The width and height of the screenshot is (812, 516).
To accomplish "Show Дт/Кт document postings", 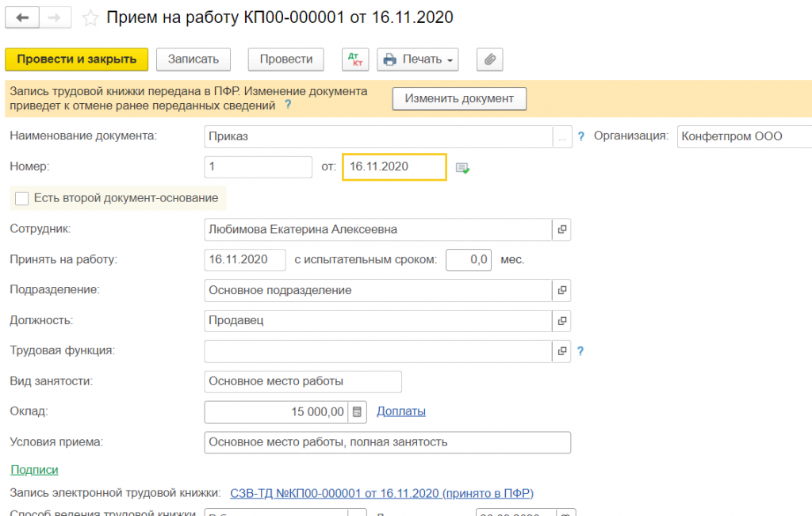I will click(x=354, y=59).
